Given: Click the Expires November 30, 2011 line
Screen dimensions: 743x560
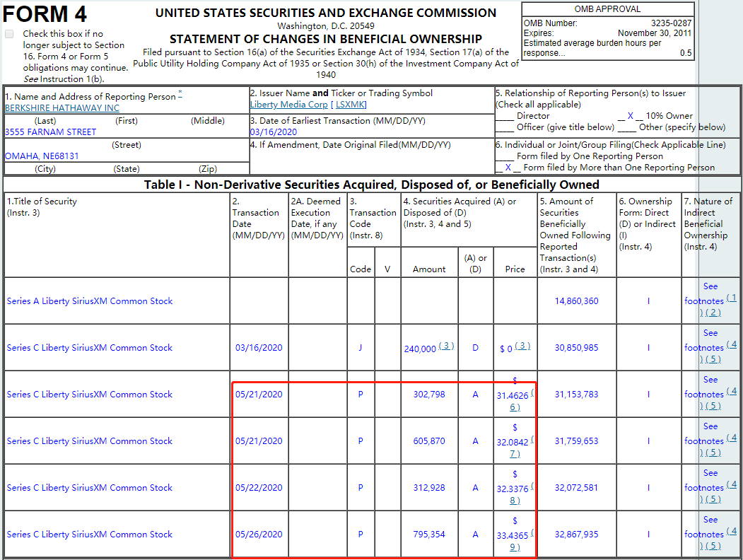Looking at the screenshot, I should point(607,33).
